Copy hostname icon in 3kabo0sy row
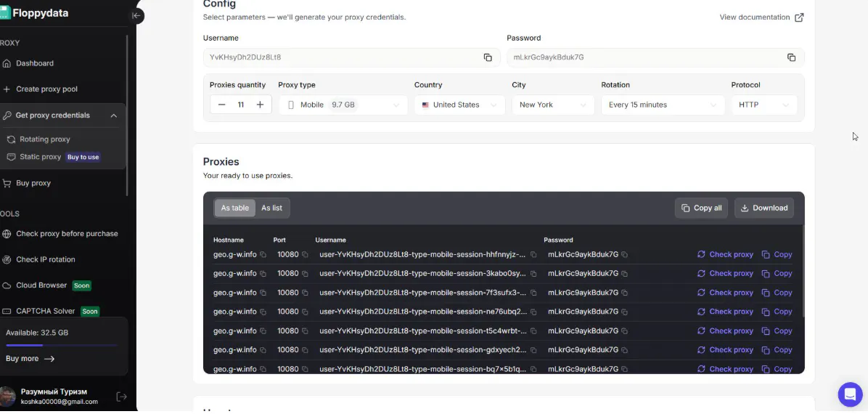The image size is (868, 414). click(x=263, y=274)
